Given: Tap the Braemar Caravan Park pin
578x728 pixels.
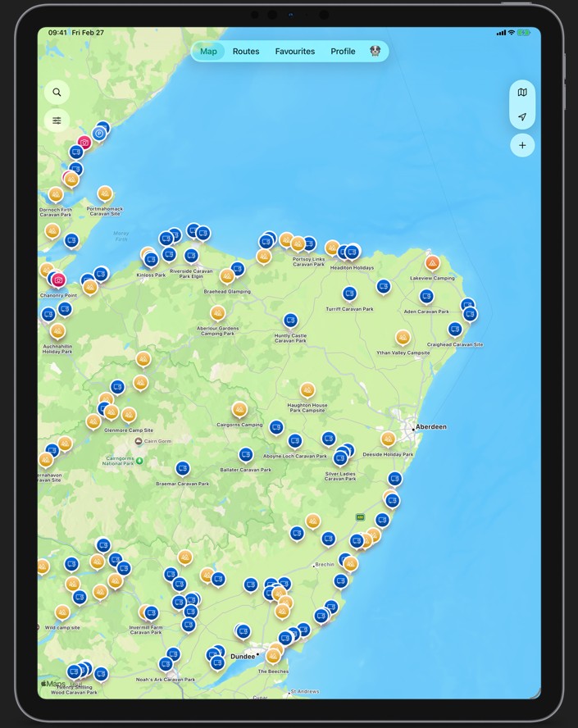Looking at the screenshot, I should coord(183,468).
